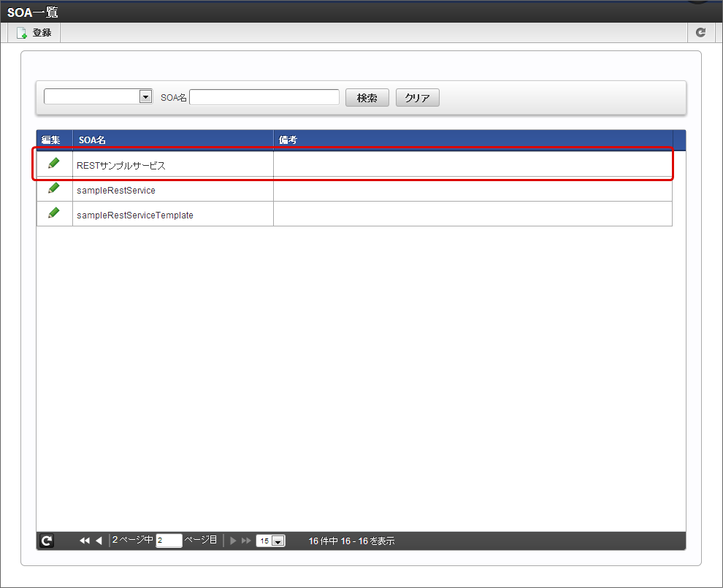The height and width of the screenshot is (588, 723).
Task: Click the page number input box
Action: [x=169, y=541]
